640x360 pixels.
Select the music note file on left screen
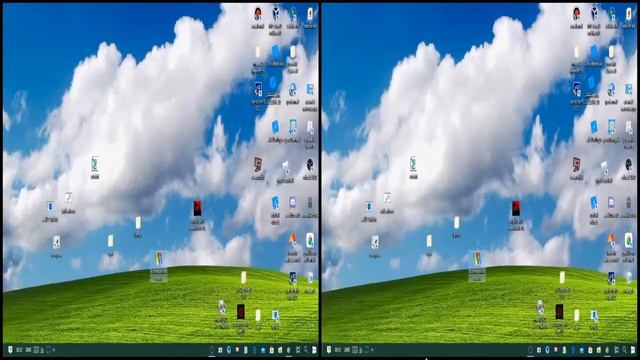(x=68, y=198)
